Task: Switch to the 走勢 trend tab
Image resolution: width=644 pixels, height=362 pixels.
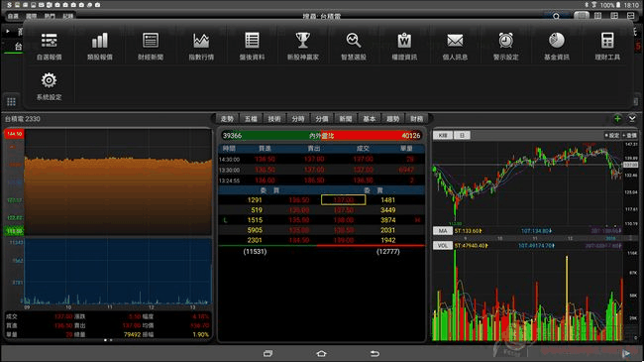Action: [227, 119]
